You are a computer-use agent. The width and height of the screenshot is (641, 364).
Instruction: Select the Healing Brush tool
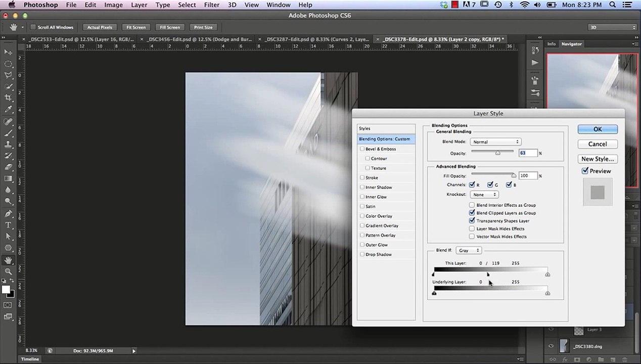coord(9,122)
